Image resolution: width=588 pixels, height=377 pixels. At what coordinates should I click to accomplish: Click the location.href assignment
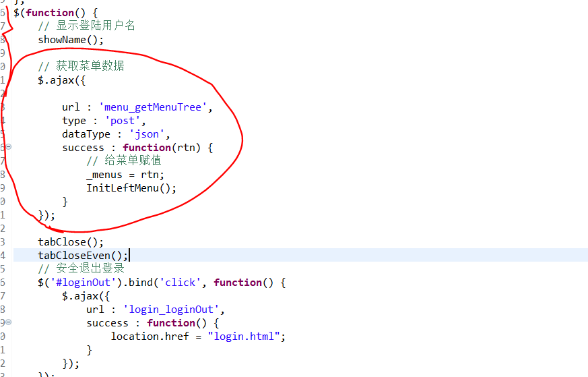198,337
